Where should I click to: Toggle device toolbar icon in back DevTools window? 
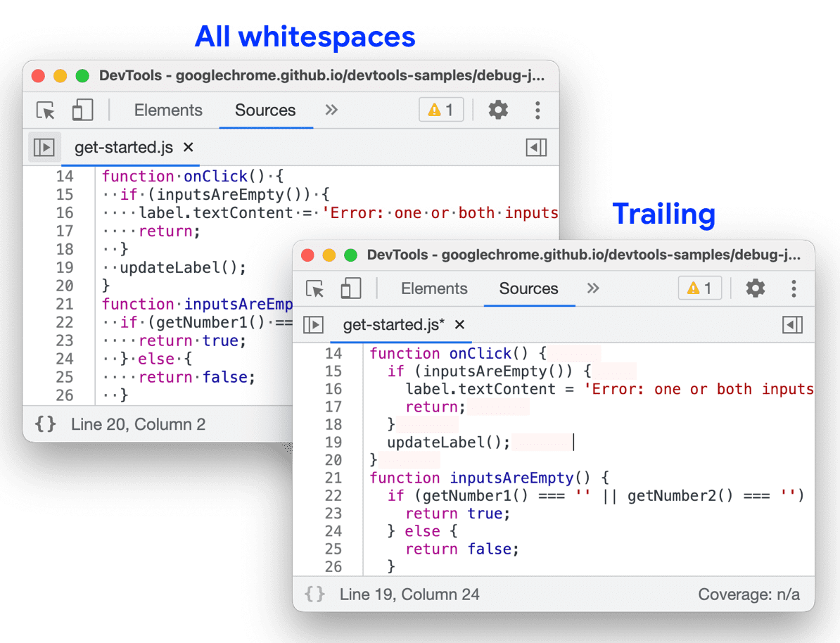click(82, 110)
